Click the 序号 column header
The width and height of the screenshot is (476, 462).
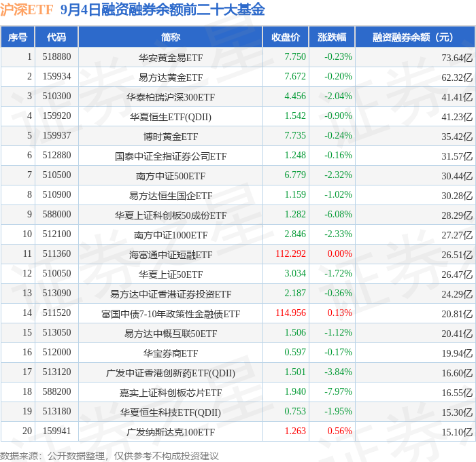[18, 37]
